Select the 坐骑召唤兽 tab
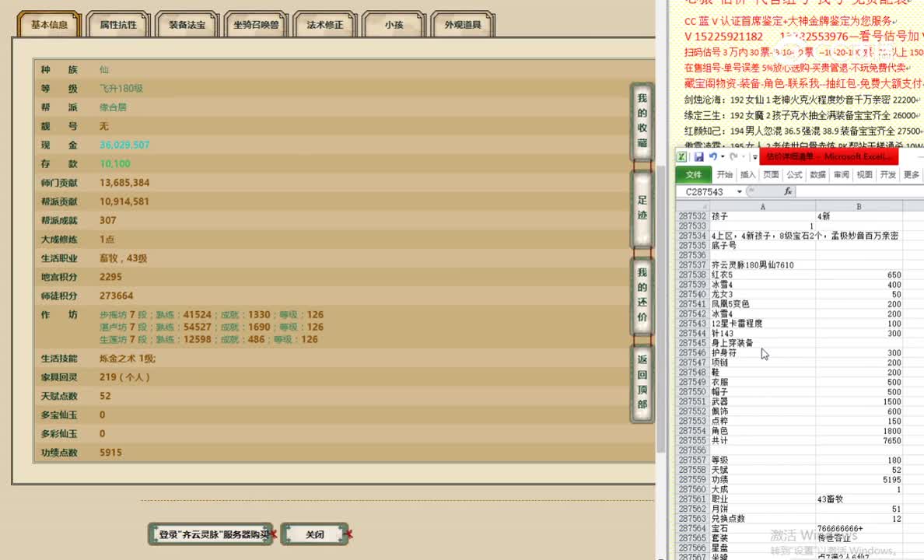 (x=256, y=25)
